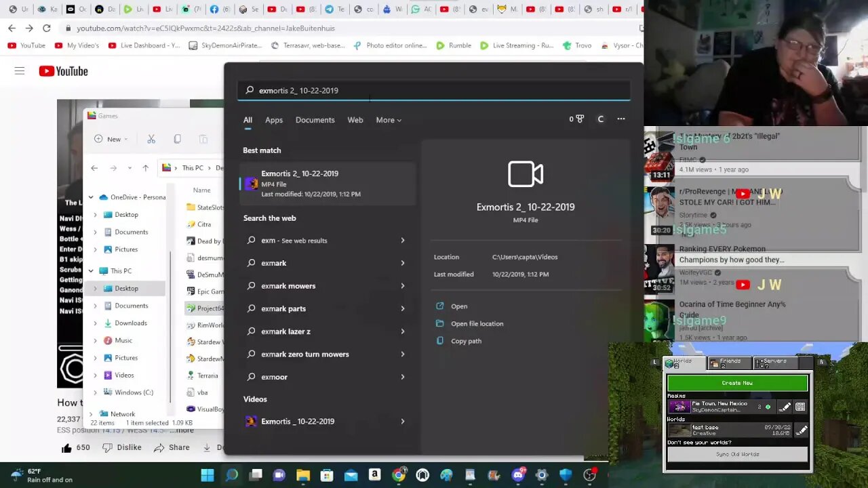The height and width of the screenshot is (488, 868).
Task: Click the Dislike button under video
Action: pos(122,447)
